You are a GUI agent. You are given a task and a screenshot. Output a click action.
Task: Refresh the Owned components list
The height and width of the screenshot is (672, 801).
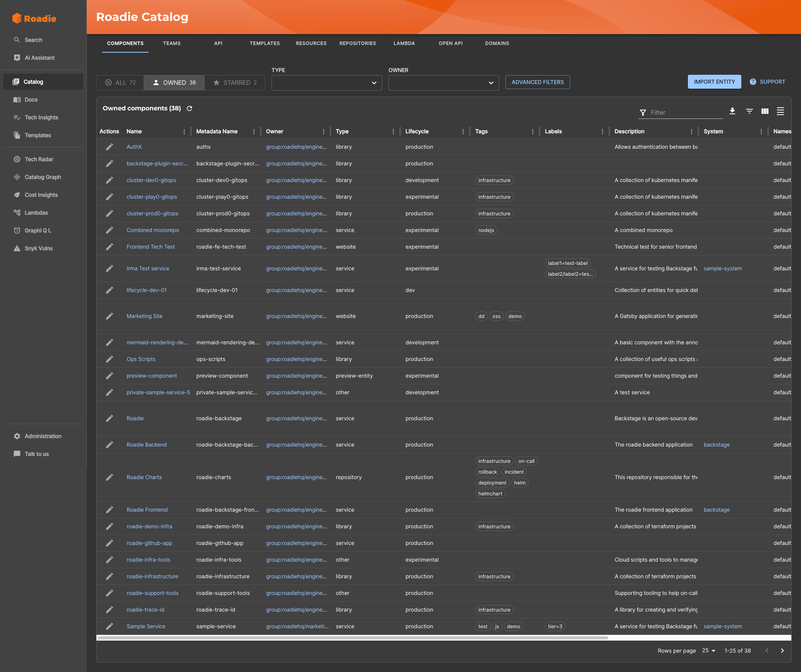189,108
